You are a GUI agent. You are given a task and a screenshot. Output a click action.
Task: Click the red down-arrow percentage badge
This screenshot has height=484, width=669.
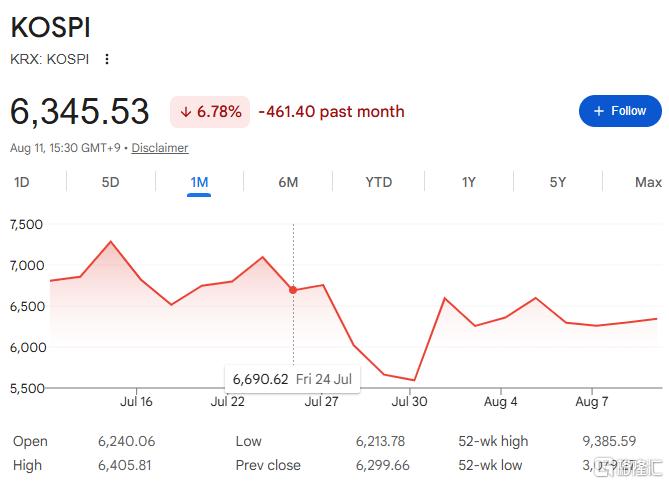pyautogui.click(x=210, y=112)
